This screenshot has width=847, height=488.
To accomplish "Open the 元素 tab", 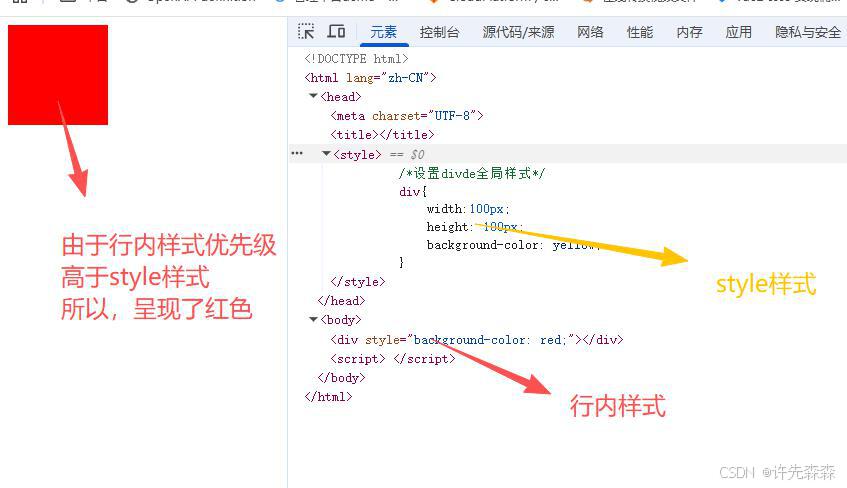I will [384, 32].
